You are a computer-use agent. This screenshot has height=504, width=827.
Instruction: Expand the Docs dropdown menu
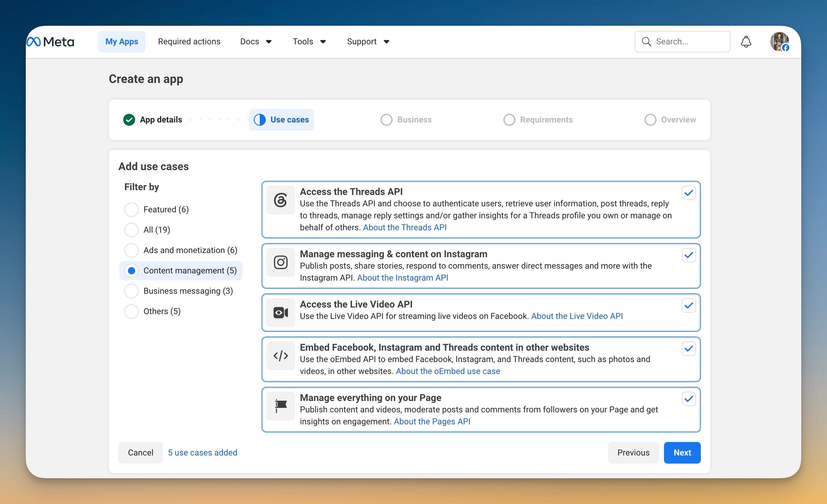click(x=256, y=42)
